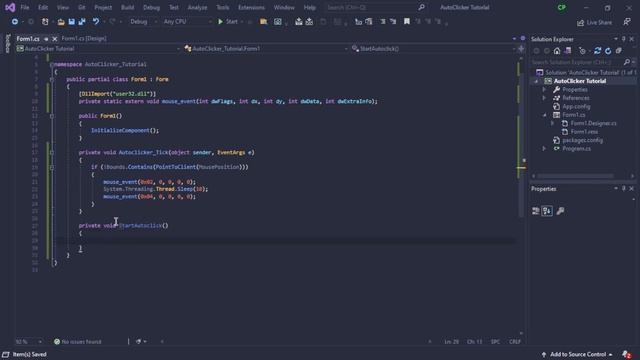Click the Search Solution Explorer input field
The width and height of the screenshot is (640, 360).
(x=576, y=62)
